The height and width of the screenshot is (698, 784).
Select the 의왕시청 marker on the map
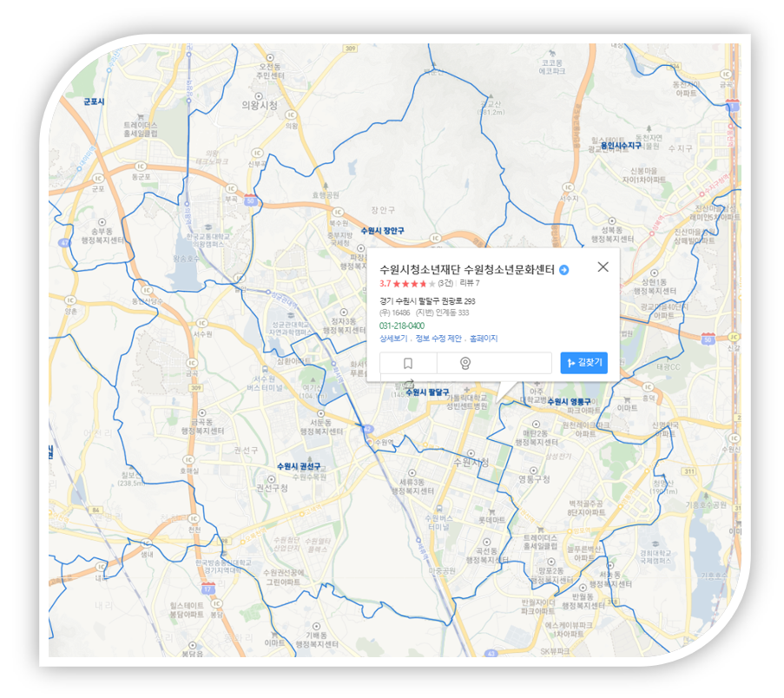click(x=259, y=96)
